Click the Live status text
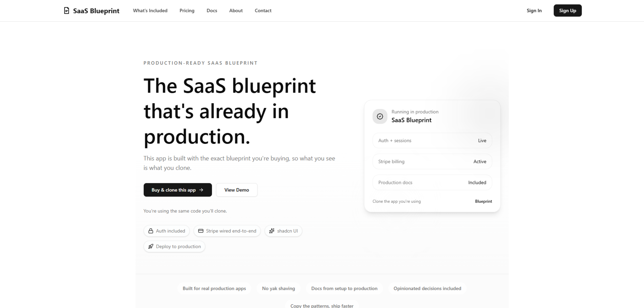Image resolution: width=644 pixels, height=308 pixels. click(482, 140)
